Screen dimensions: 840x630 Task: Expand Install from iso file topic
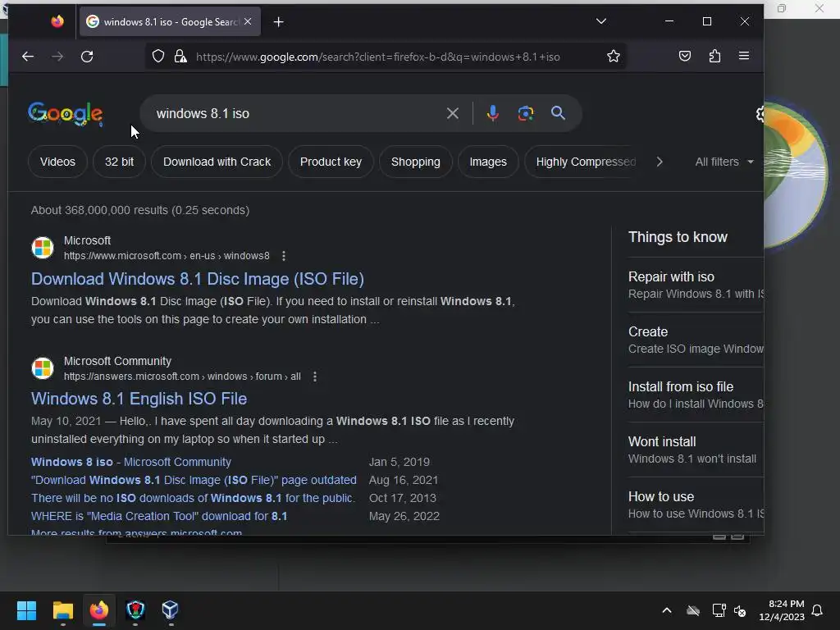696,395
